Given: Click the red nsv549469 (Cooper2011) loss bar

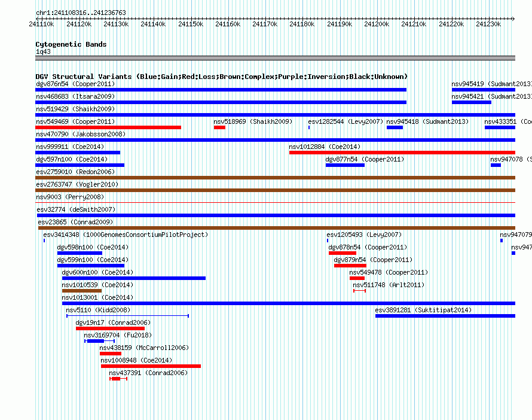Looking at the screenshot, I should click(x=108, y=127).
